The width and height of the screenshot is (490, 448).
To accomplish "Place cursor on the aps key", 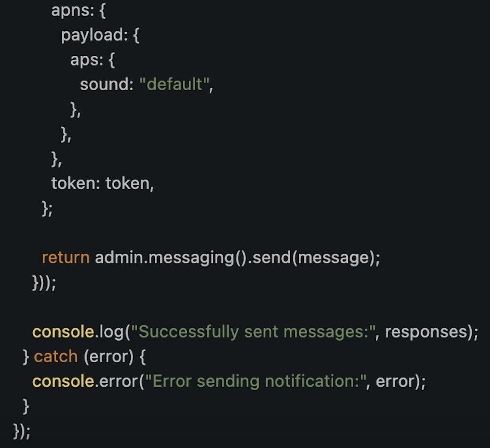I will (83, 60).
